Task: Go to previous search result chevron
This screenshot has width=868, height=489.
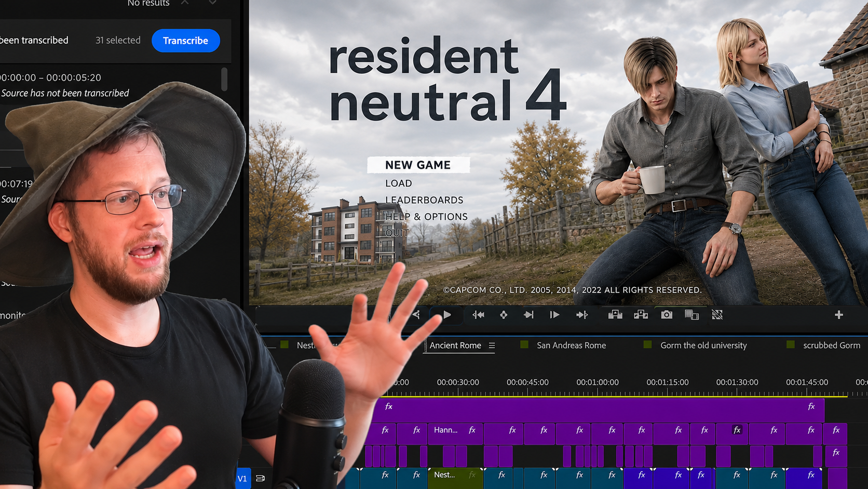Action: tap(185, 3)
